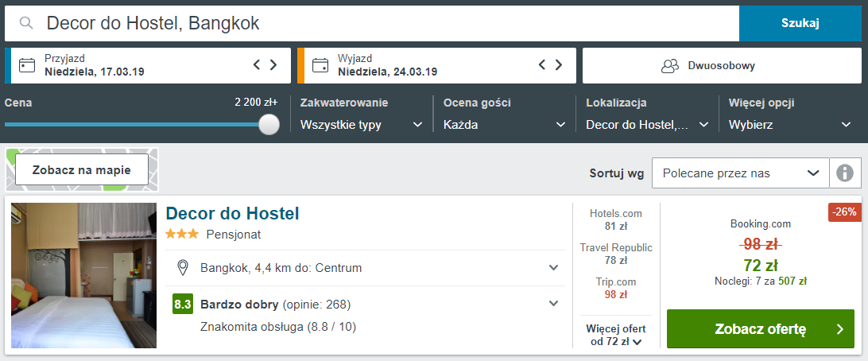Open the Ocena gości dropdown
Image resolution: width=868 pixels, height=361 pixels.
[x=504, y=125]
